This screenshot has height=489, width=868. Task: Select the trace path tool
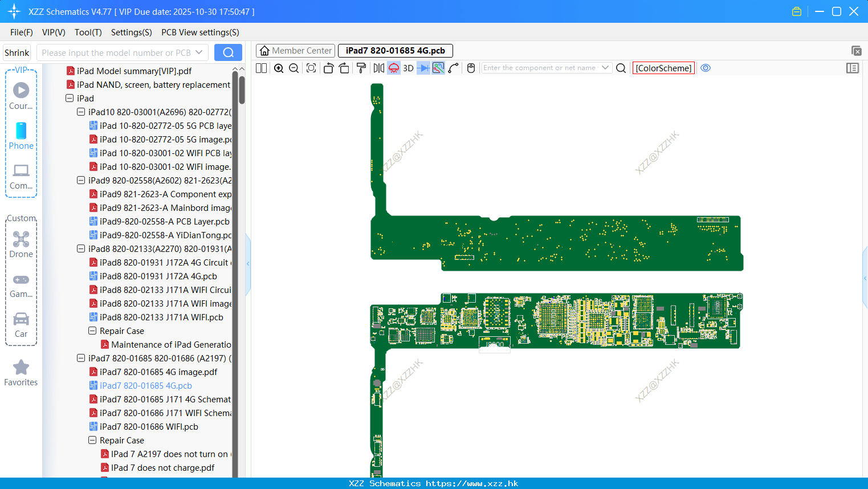[x=454, y=68]
